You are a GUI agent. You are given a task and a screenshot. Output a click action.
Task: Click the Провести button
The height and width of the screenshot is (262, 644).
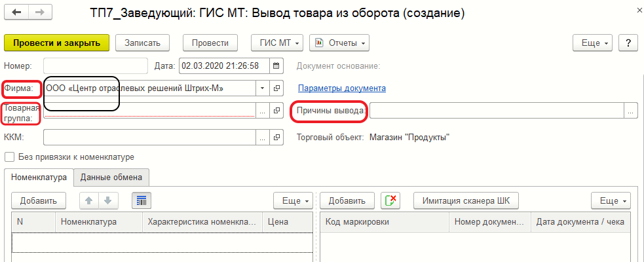pos(210,43)
